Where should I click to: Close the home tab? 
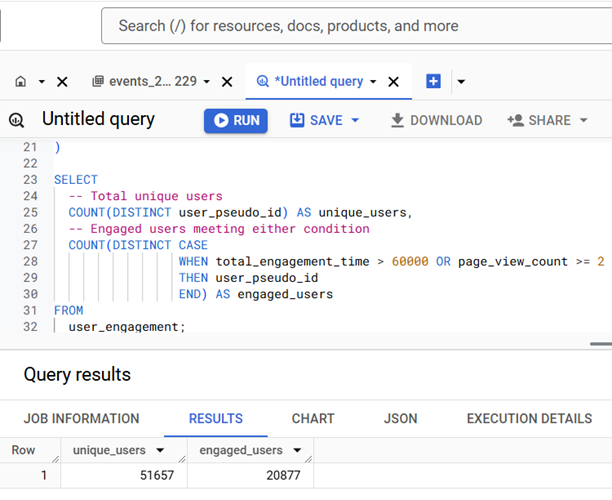click(x=62, y=82)
